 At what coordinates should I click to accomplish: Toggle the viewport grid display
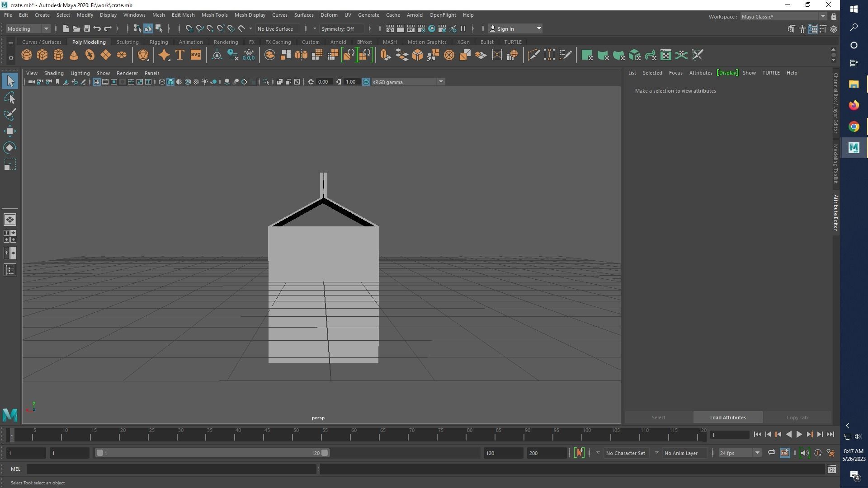pos(96,82)
